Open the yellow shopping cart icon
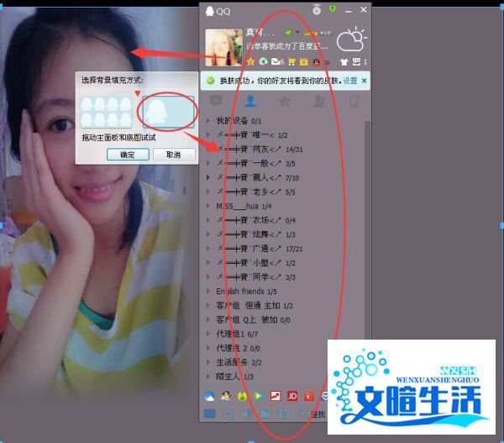This screenshot has height=443, width=504. [291, 61]
